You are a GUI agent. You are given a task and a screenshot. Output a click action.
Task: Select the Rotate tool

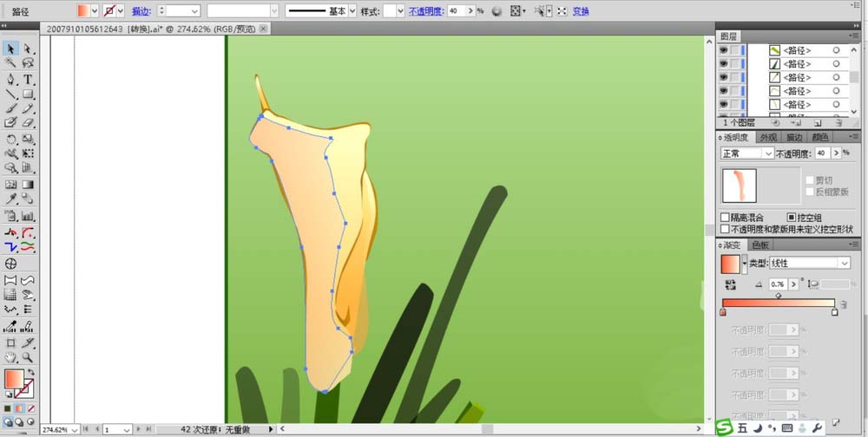(x=10, y=140)
